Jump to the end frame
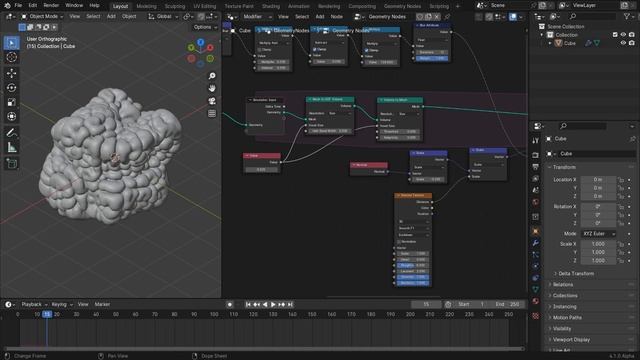 pyautogui.click(x=290, y=304)
